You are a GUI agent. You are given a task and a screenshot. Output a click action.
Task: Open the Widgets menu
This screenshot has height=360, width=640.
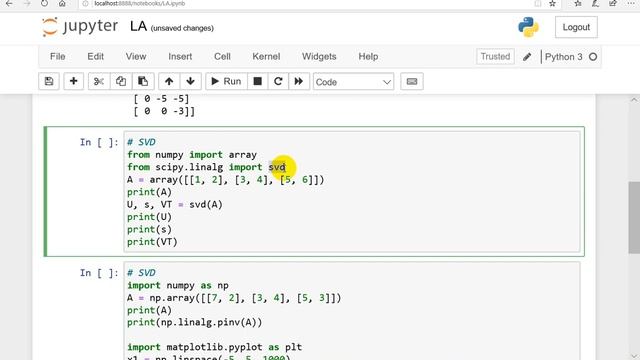coord(319,56)
